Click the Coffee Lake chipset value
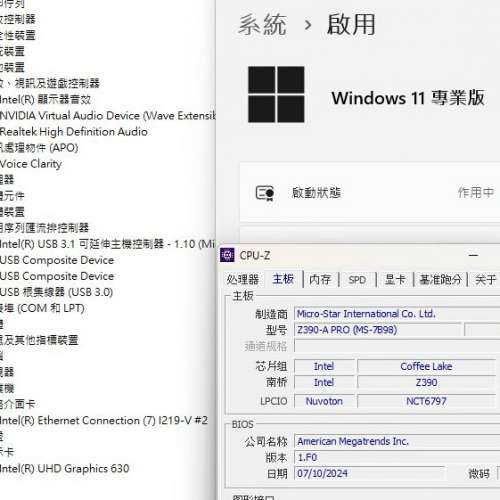 [426, 366]
